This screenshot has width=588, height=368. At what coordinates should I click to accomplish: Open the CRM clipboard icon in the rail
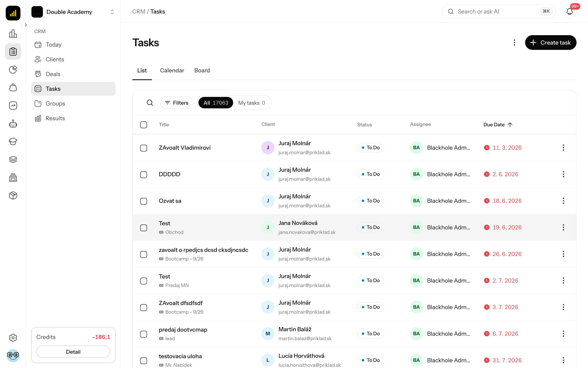coord(13,52)
